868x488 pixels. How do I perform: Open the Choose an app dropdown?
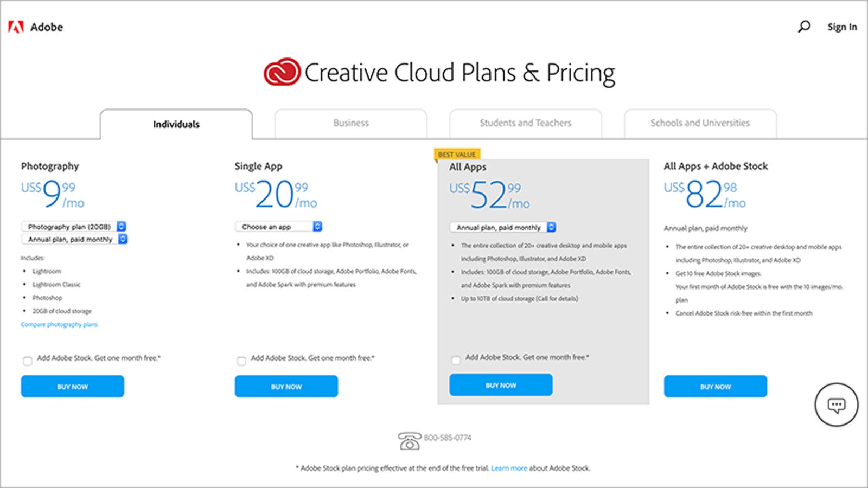[279, 227]
